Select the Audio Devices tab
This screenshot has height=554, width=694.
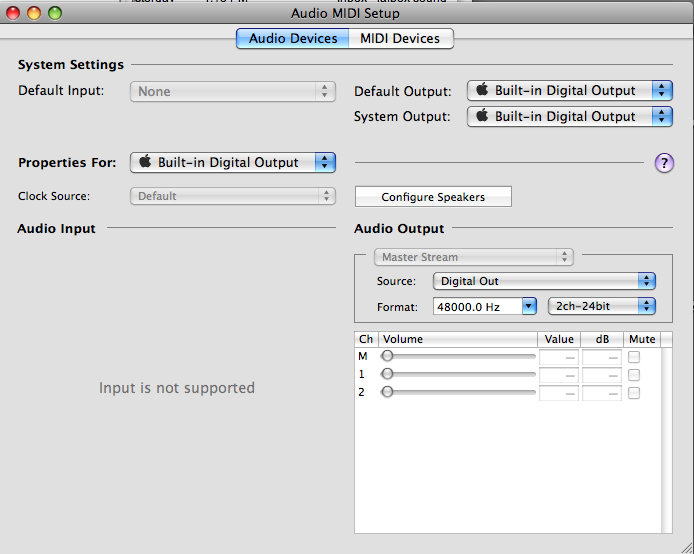tap(293, 38)
